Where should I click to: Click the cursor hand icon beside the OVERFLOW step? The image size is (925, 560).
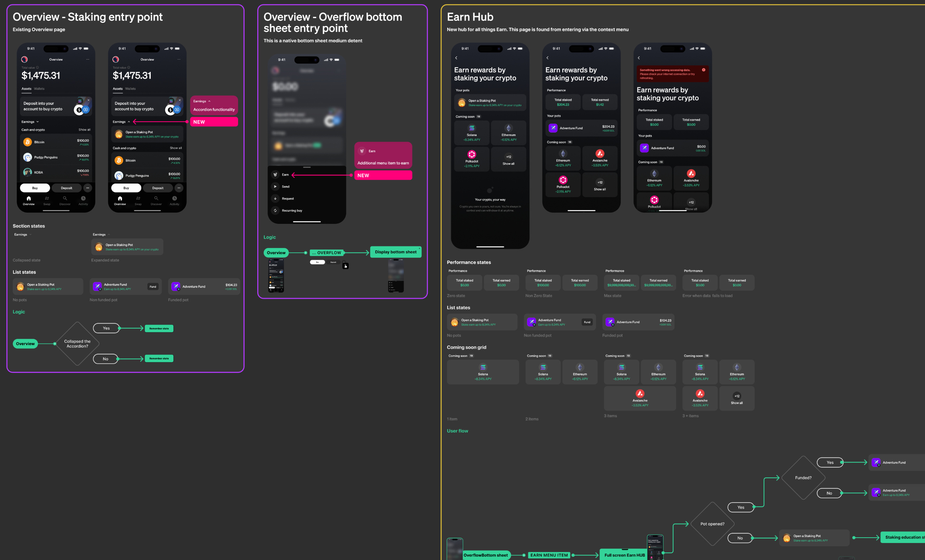click(x=345, y=266)
